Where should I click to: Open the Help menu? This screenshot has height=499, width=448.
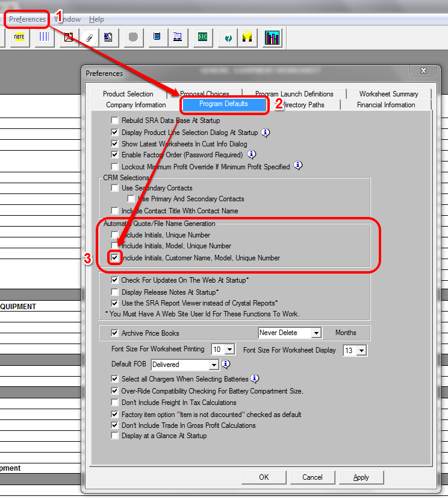pos(96,19)
